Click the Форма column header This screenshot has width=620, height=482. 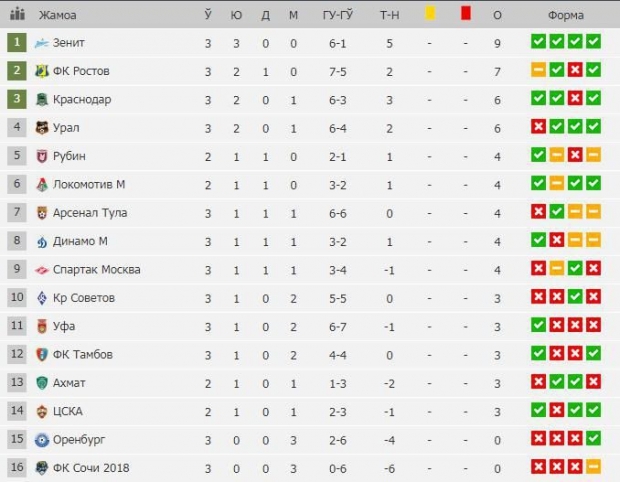pos(565,15)
